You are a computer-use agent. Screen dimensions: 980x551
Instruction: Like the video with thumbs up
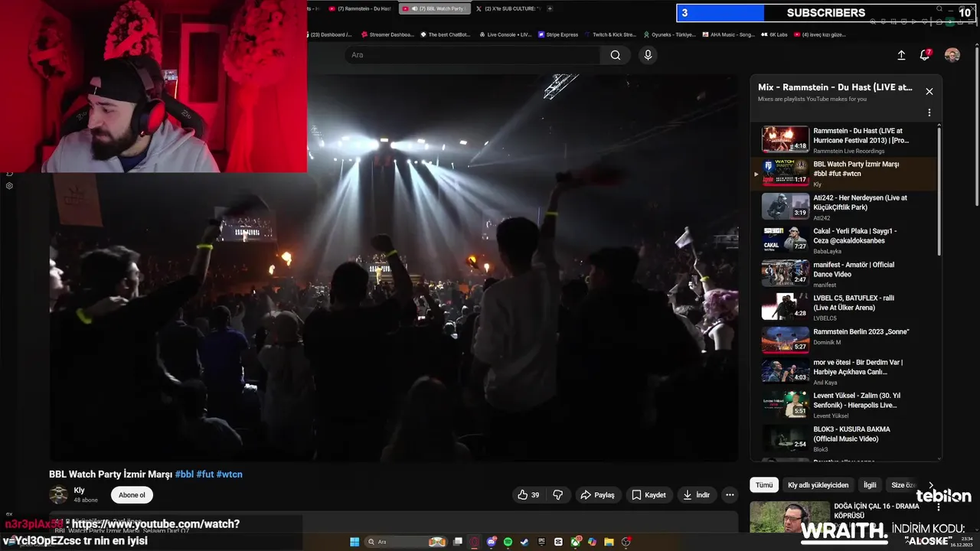click(528, 495)
